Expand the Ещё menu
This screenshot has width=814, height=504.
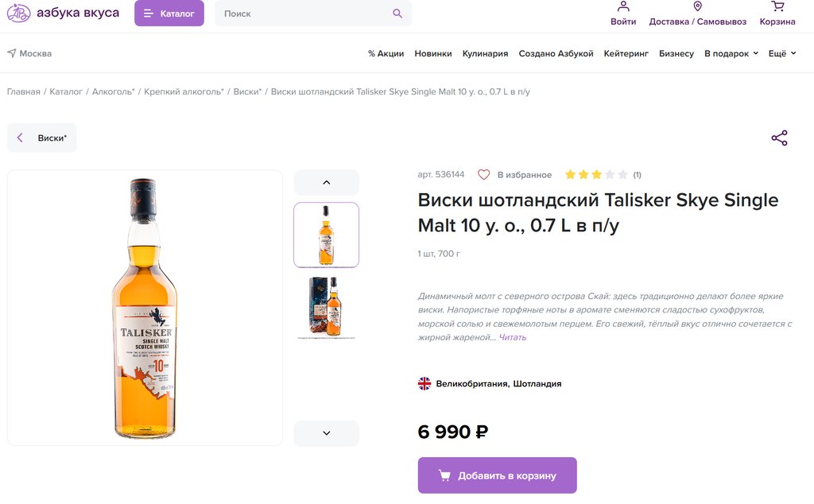click(x=781, y=53)
